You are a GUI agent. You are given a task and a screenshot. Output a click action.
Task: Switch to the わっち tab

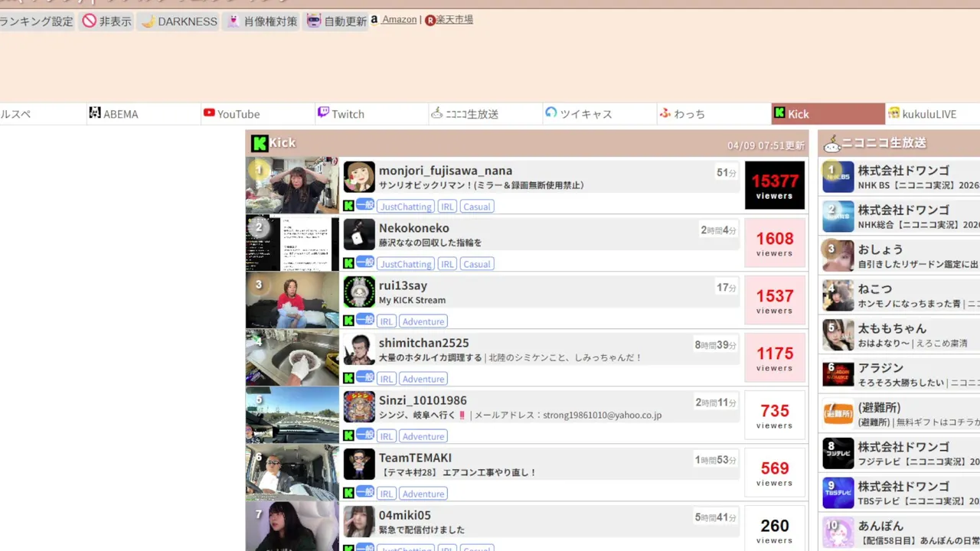click(x=714, y=114)
